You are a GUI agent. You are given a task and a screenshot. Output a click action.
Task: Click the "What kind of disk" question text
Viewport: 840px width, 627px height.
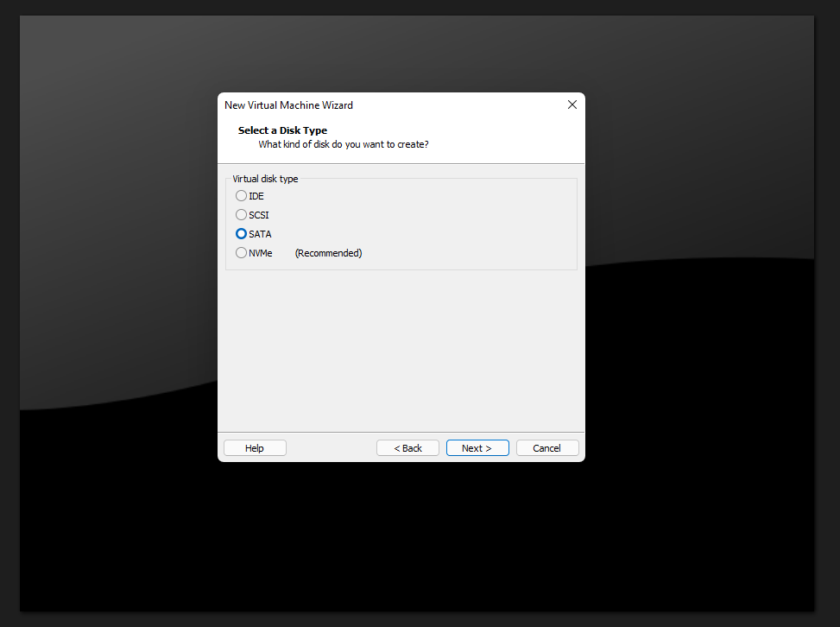point(344,144)
